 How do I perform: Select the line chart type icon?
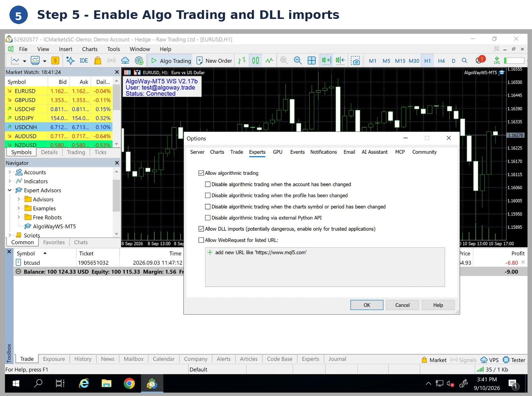click(269, 61)
